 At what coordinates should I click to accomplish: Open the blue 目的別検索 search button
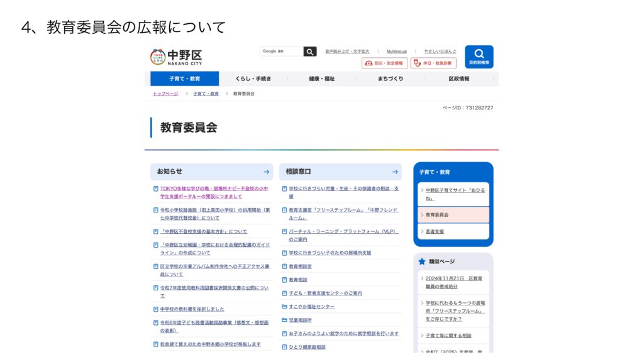[x=479, y=57]
